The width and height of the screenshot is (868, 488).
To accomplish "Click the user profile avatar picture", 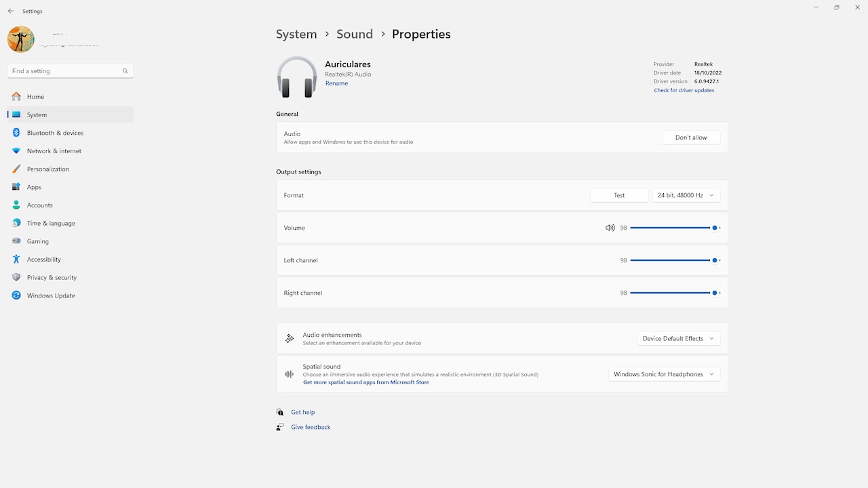I will pyautogui.click(x=21, y=39).
